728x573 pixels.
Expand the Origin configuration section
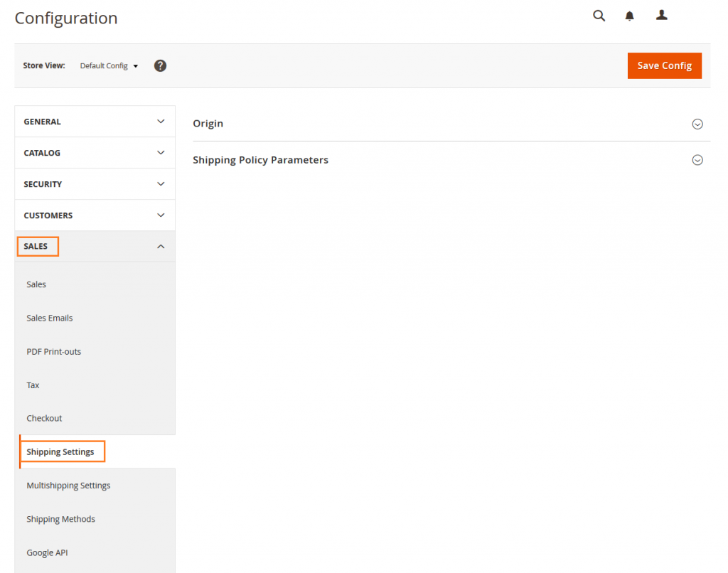tap(697, 124)
